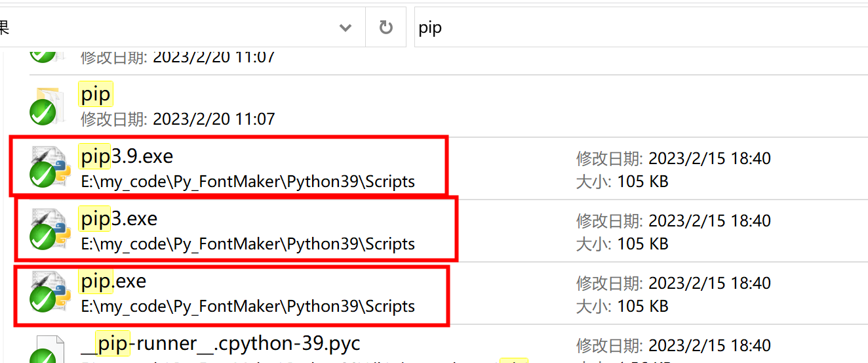Screen dimensions: 868x363
Task: Click the pip.exe Python file icon
Action: [50, 291]
